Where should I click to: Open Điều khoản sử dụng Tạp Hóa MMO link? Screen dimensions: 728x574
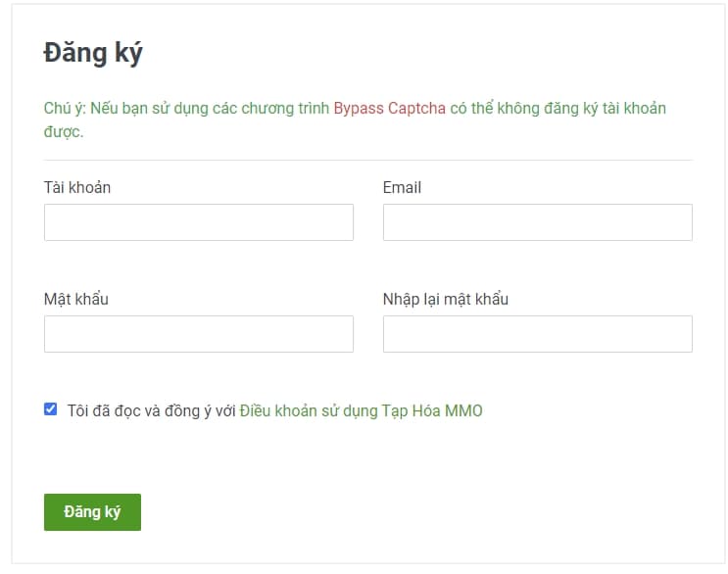[361, 410]
